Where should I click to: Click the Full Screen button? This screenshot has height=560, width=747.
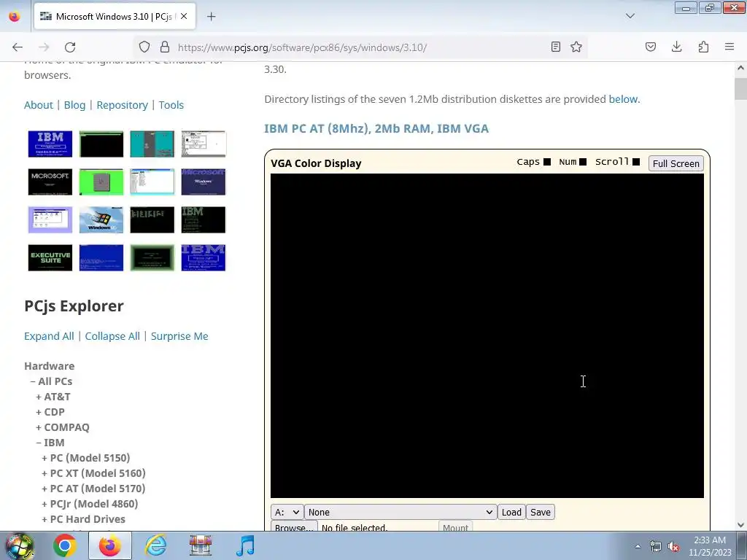point(676,163)
